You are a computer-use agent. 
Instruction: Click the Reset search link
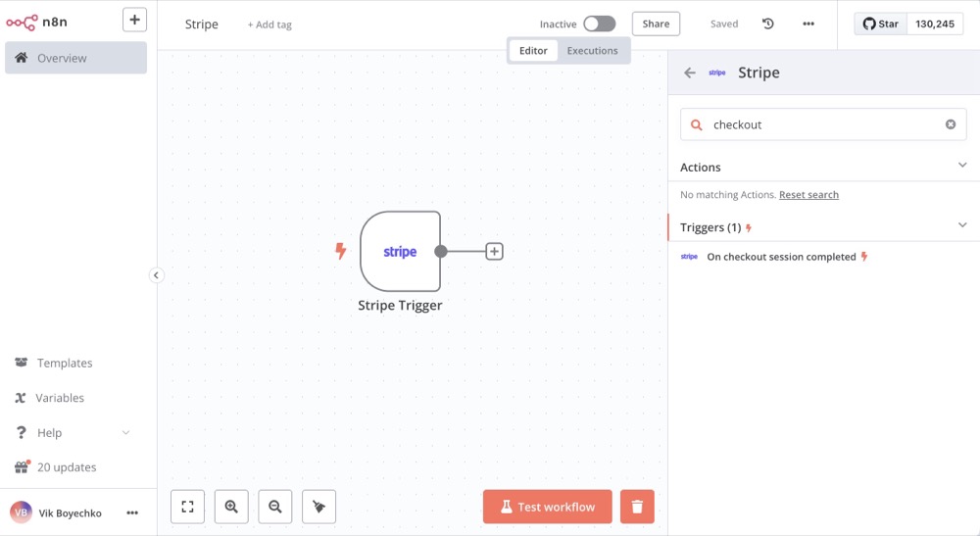[x=808, y=195]
